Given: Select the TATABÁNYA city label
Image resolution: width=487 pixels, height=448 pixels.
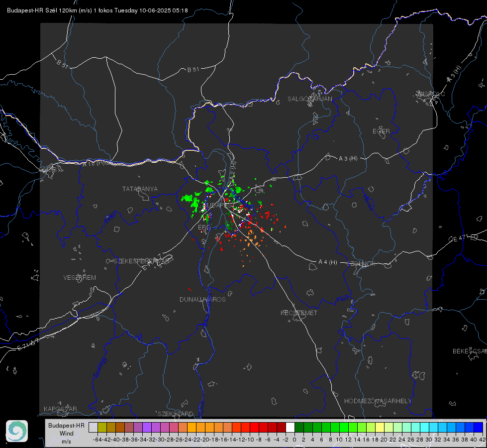Looking at the screenshot, I should (x=140, y=189).
